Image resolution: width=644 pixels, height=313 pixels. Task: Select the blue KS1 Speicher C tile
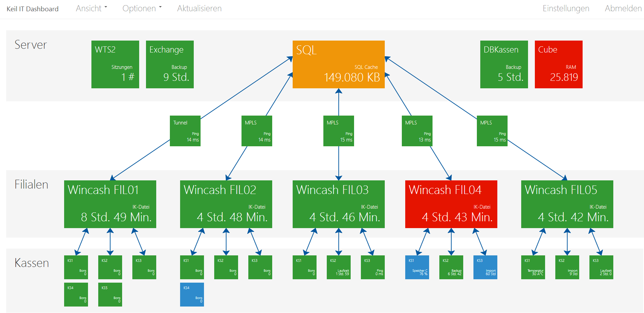click(417, 267)
